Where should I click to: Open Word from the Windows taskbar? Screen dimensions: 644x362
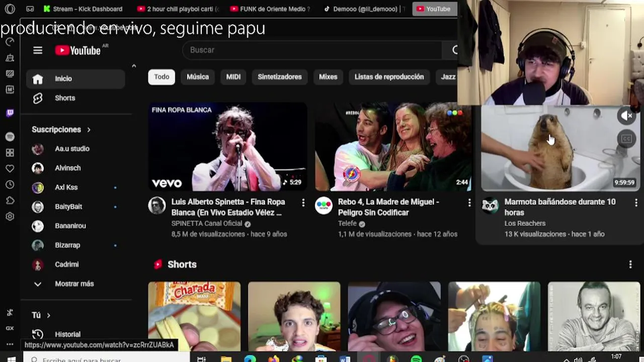pos(345,359)
